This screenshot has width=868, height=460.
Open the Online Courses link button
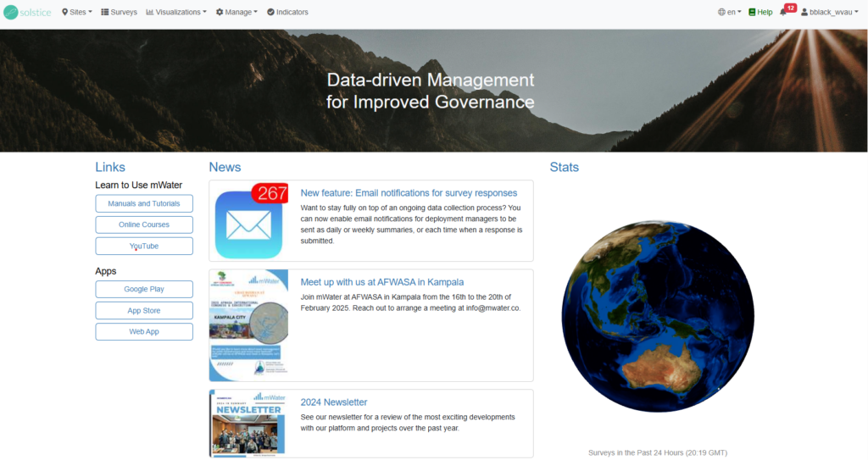[144, 224]
